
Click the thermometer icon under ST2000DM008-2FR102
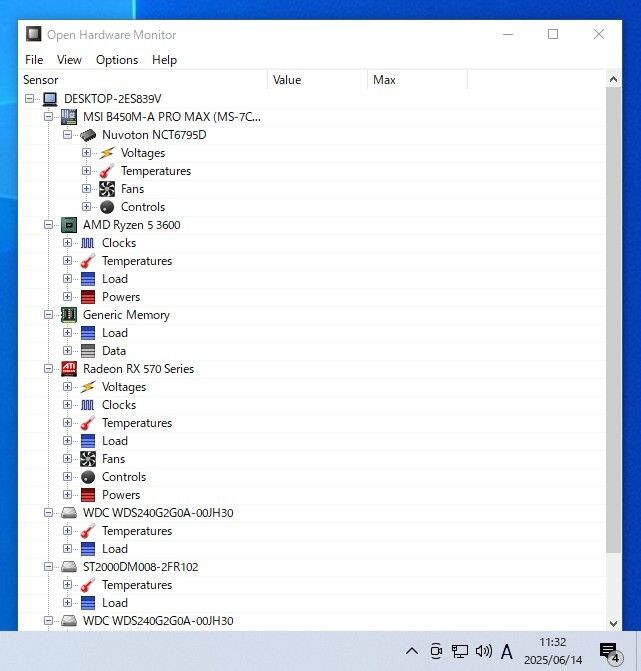[88, 585]
